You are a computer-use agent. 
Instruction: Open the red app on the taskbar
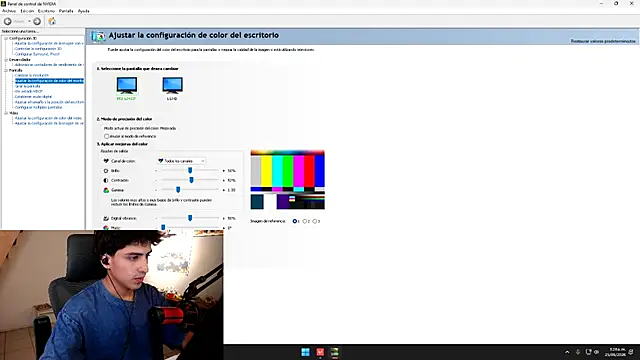[x=320, y=352]
